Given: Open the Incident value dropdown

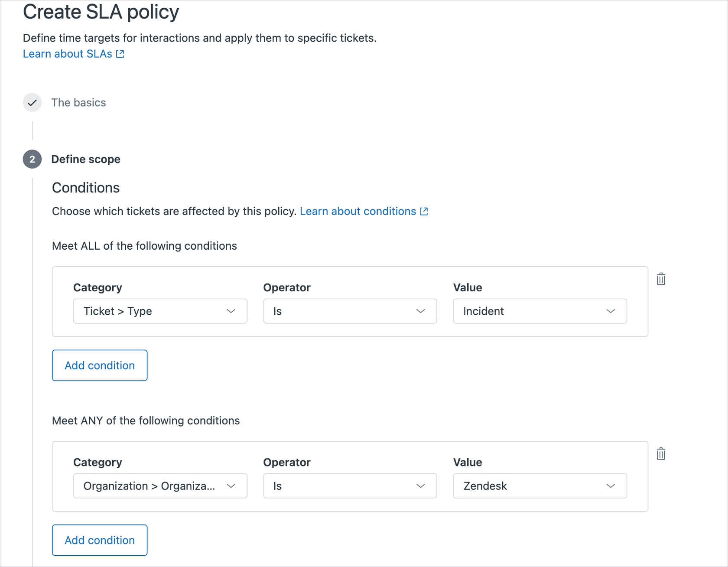Looking at the screenshot, I should pos(539,311).
